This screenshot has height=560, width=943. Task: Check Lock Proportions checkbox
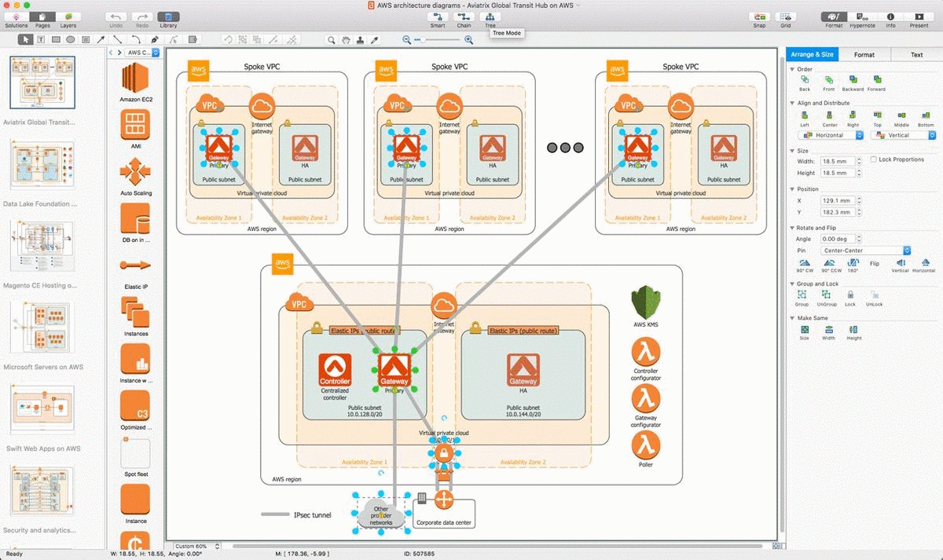[874, 159]
